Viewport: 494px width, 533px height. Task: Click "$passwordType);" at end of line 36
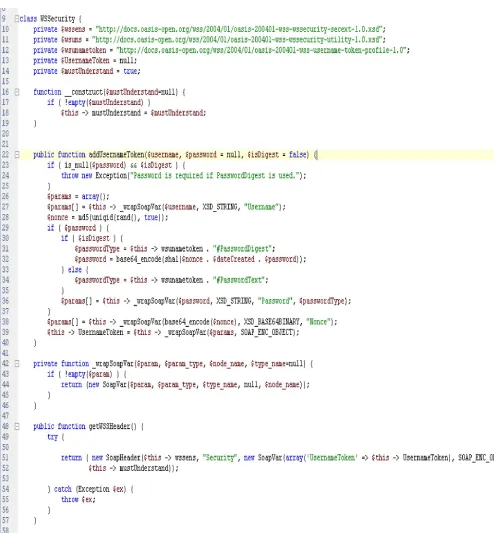point(325,301)
